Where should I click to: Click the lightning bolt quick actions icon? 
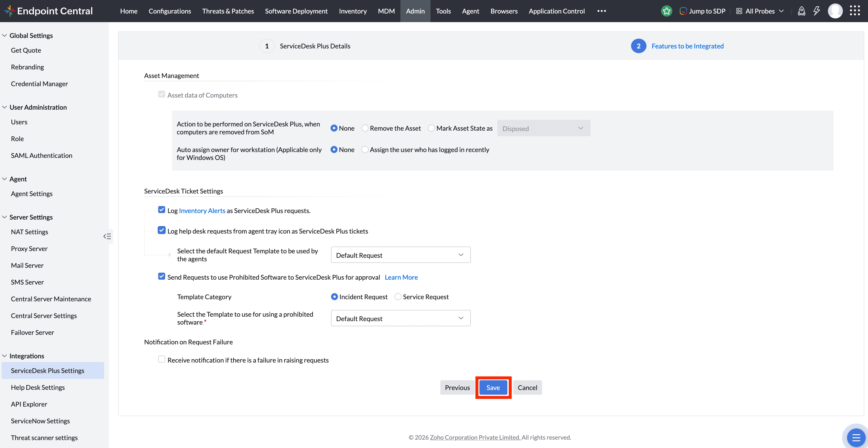817,11
